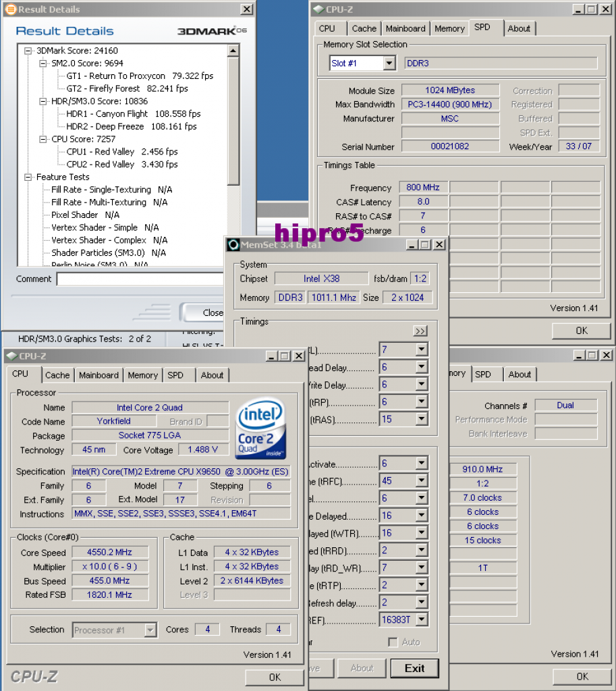The image size is (616, 691).
Task: Collapse the CPU Score node
Action: (43, 139)
